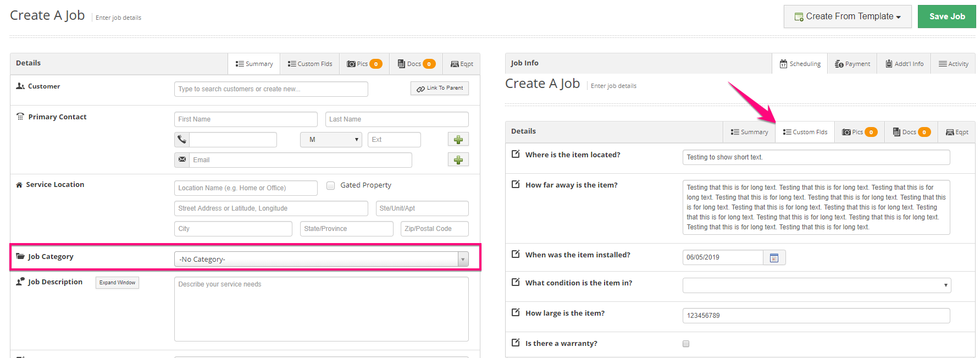Image resolution: width=980 pixels, height=358 pixels.
Task: Open the Job Category dropdown
Action: pos(321,259)
